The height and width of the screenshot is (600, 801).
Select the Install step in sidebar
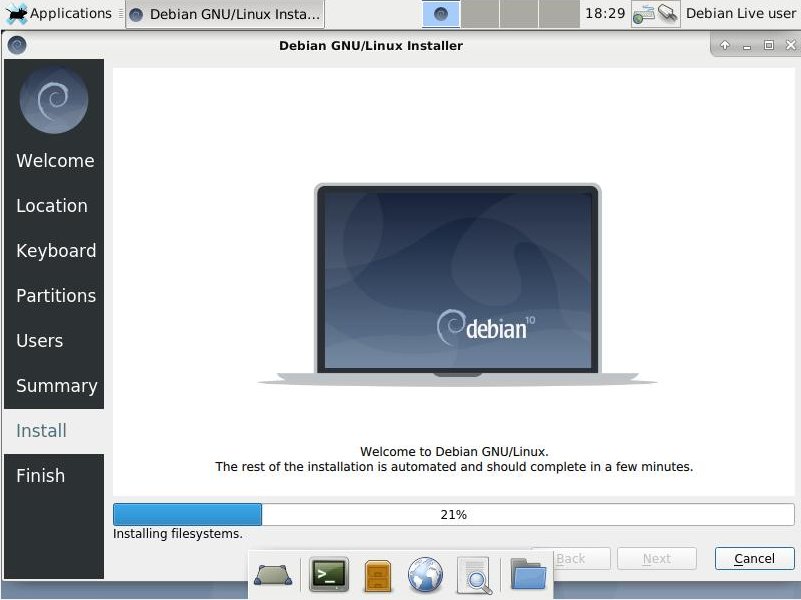[x=42, y=431]
